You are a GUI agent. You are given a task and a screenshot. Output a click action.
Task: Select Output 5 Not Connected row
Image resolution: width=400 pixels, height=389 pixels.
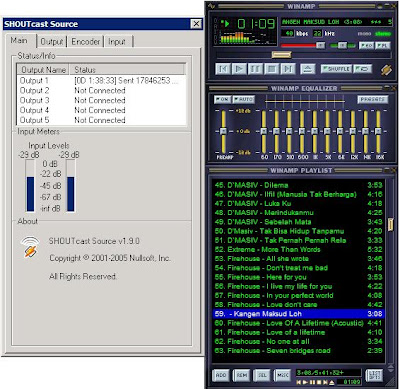(101, 120)
